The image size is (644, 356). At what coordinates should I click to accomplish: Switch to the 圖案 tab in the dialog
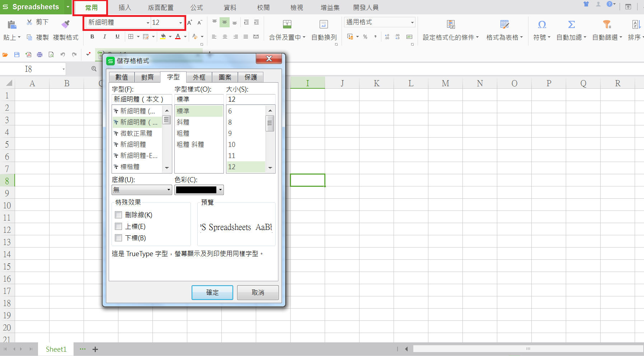(225, 77)
